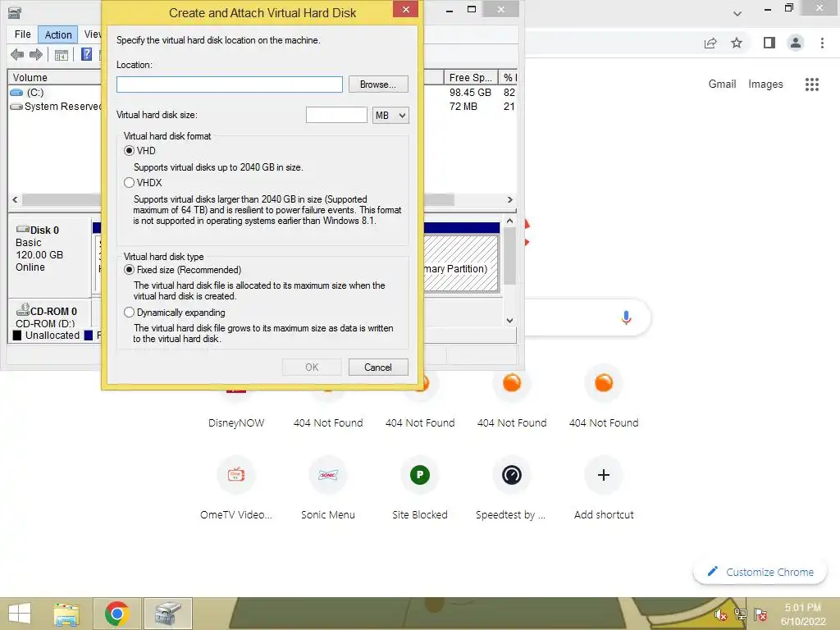Click the Browse... button
Viewport: 840px width, 630px height.
click(378, 84)
